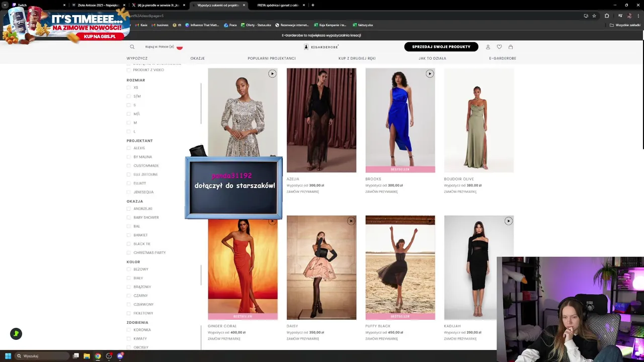Viewport: 644px width, 362px height.
Task: Enable the BY MALINA designer filter
Action: [129, 157]
